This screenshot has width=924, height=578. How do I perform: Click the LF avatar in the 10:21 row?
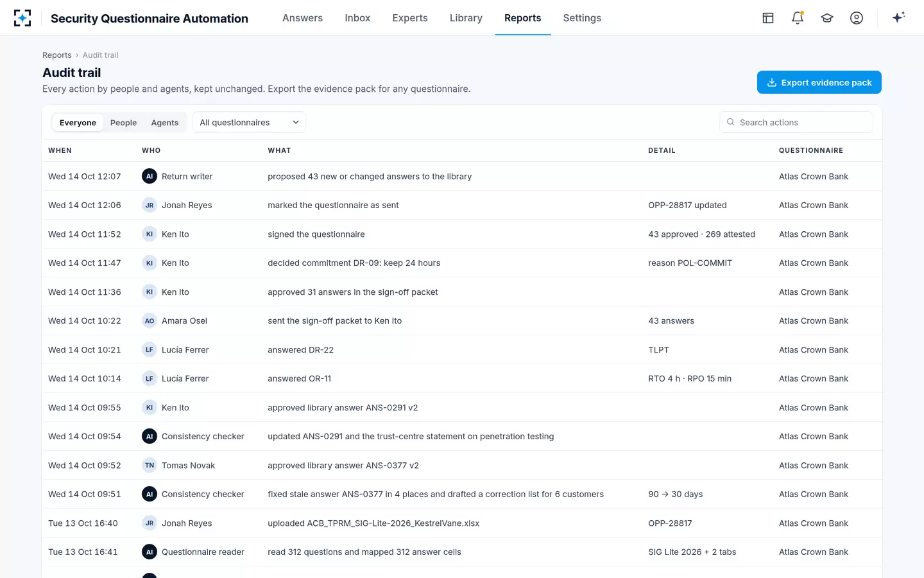click(x=150, y=349)
